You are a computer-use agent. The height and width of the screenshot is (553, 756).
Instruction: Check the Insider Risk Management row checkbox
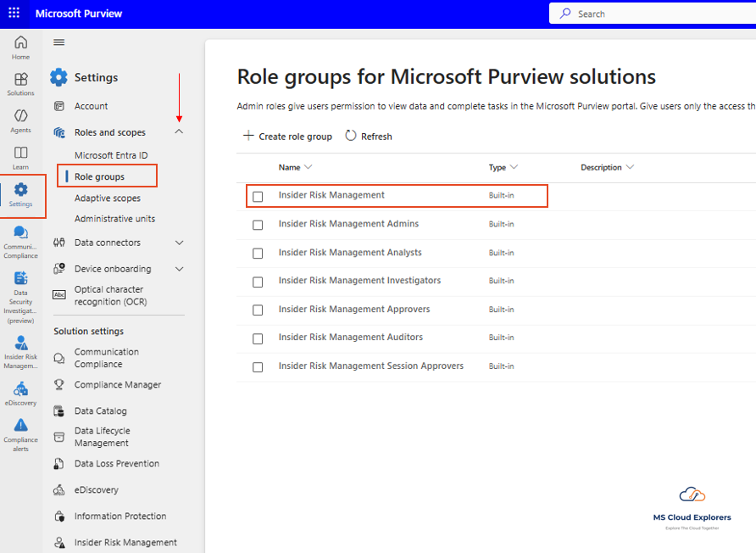click(x=258, y=197)
